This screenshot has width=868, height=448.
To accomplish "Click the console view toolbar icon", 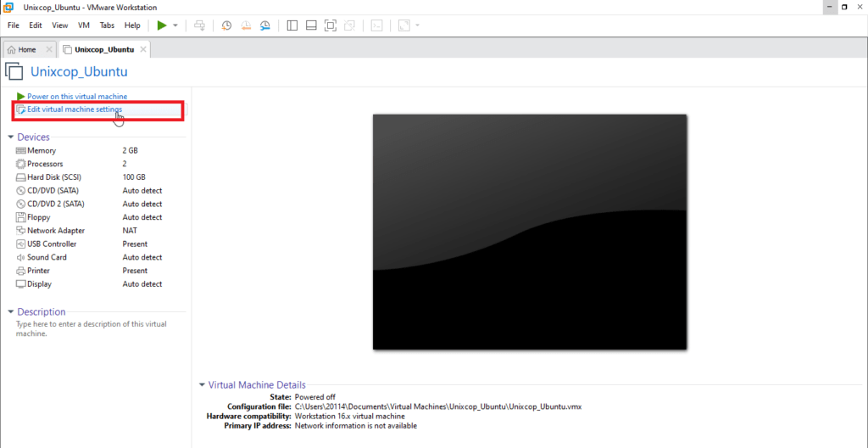I will coord(376,25).
